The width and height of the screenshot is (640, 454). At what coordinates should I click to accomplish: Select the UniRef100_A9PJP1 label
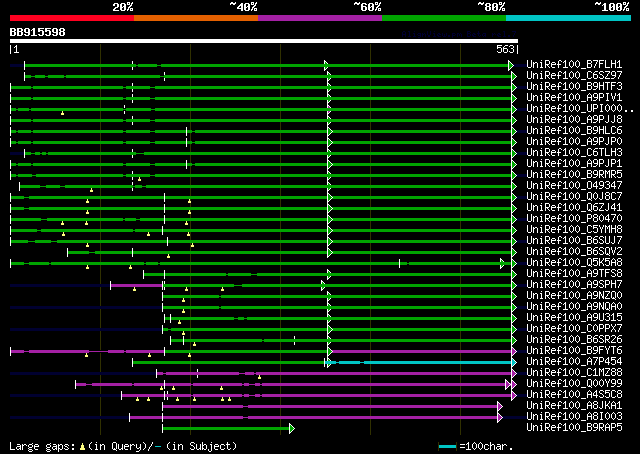coord(574,164)
